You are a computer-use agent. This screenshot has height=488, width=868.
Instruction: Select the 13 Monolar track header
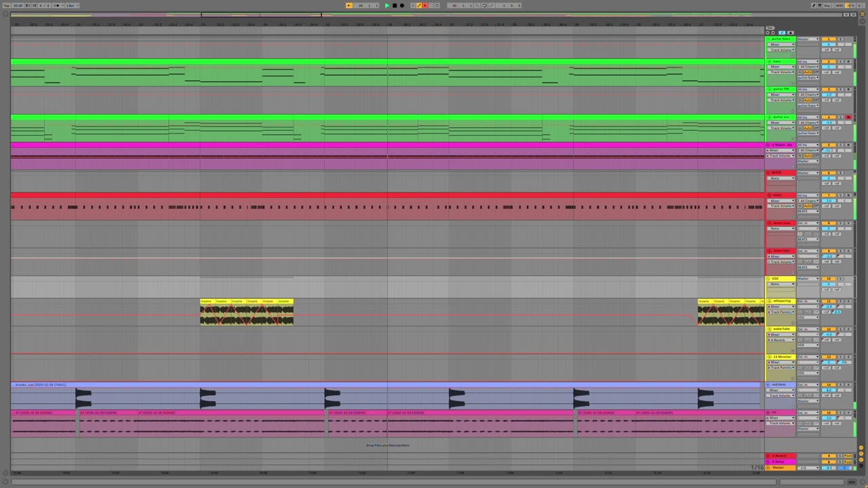click(x=783, y=357)
